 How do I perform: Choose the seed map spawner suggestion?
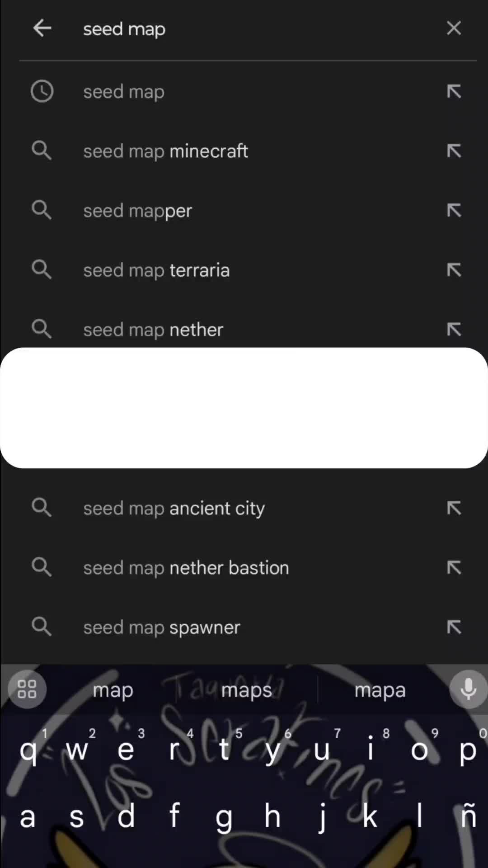[x=162, y=627]
